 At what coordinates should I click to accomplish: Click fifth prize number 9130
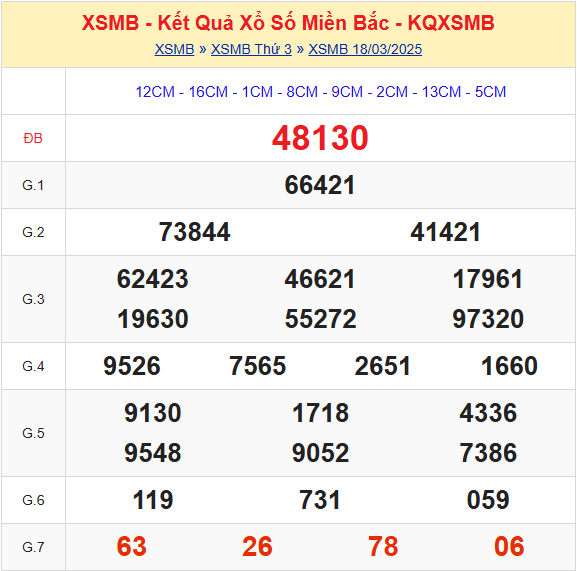tap(153, 413)
